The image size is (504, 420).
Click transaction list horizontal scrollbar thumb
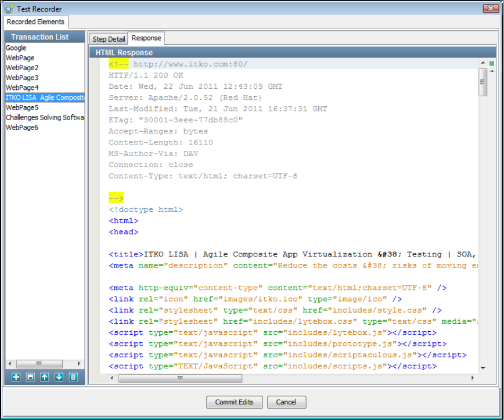(x=39, y=364)
